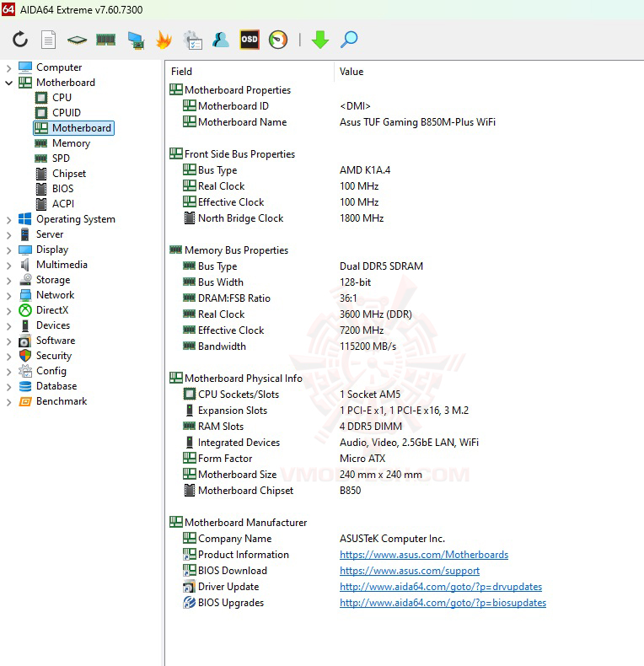The height and width of the screenshot is (666, 644).
Task: Open the drvupdates driver update link
Action: pyautogui.click(x=441, y=587)
